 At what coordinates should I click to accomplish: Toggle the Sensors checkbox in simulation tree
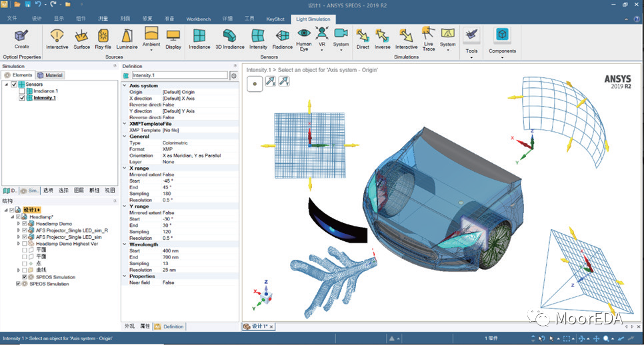[14, 84]
